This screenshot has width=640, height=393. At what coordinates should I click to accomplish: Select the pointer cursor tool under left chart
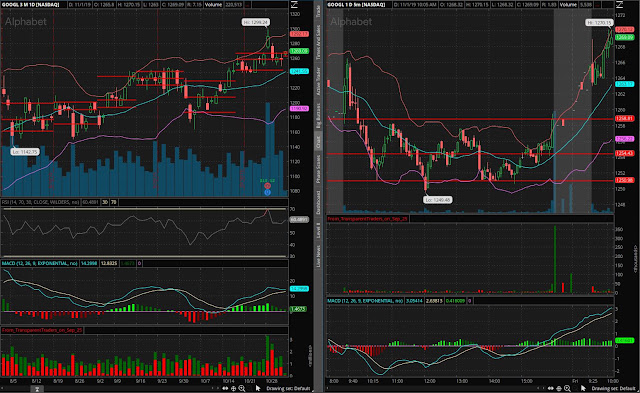(x=258, y=388)
